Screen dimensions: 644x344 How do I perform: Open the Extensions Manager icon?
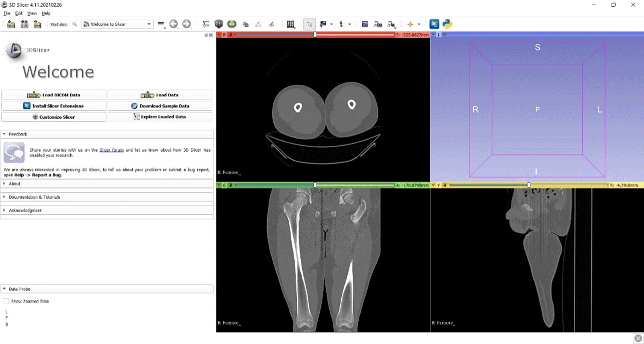pos(434,24)
